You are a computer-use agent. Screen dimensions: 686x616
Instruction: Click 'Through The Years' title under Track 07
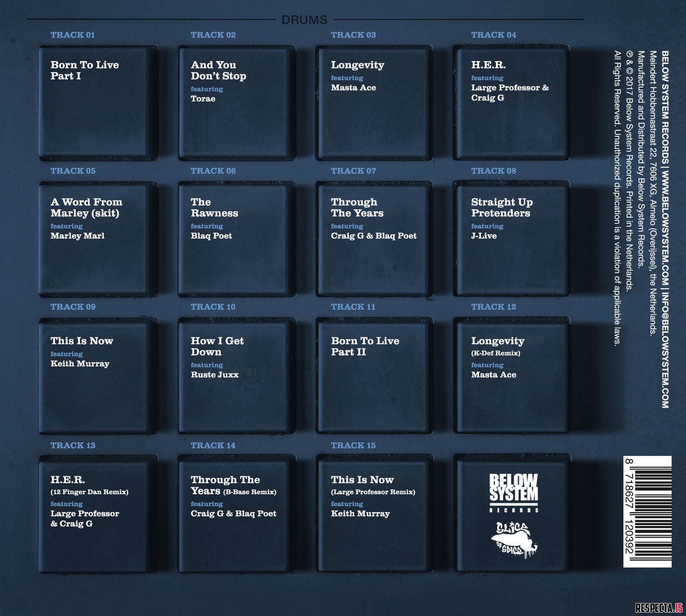tap(357, 207)
